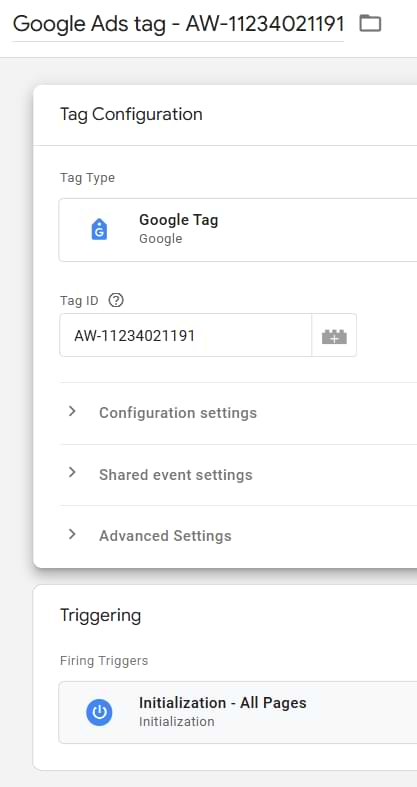Screen dimensions: 417x787
Task: Click the blue Initialization power icon
Action: tap(99, 712)
